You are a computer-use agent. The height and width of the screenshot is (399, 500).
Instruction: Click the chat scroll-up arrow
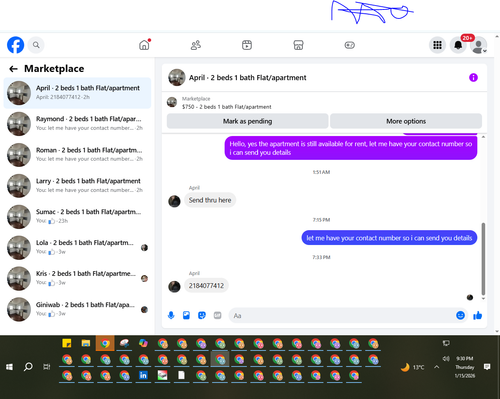click(x=483, y=137)
